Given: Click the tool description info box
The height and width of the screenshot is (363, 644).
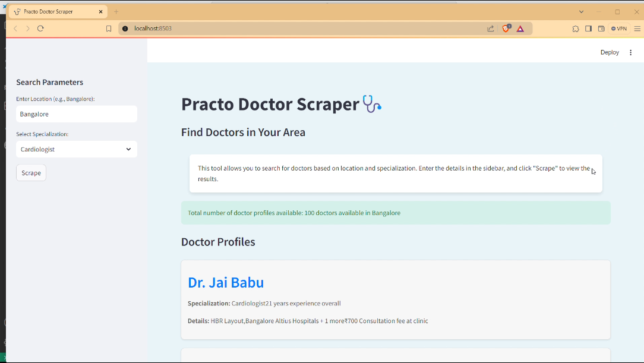Looking at the screenshot, I should [x=396, y=173].
